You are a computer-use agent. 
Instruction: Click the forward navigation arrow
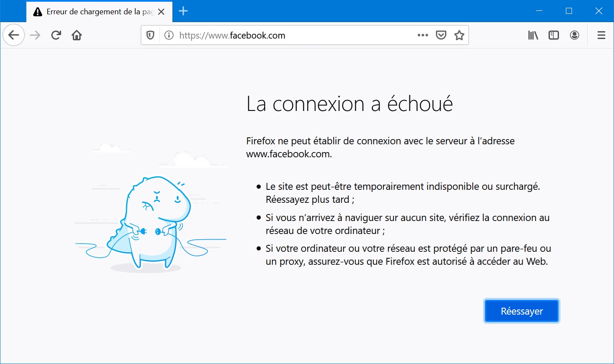(35, 35)
